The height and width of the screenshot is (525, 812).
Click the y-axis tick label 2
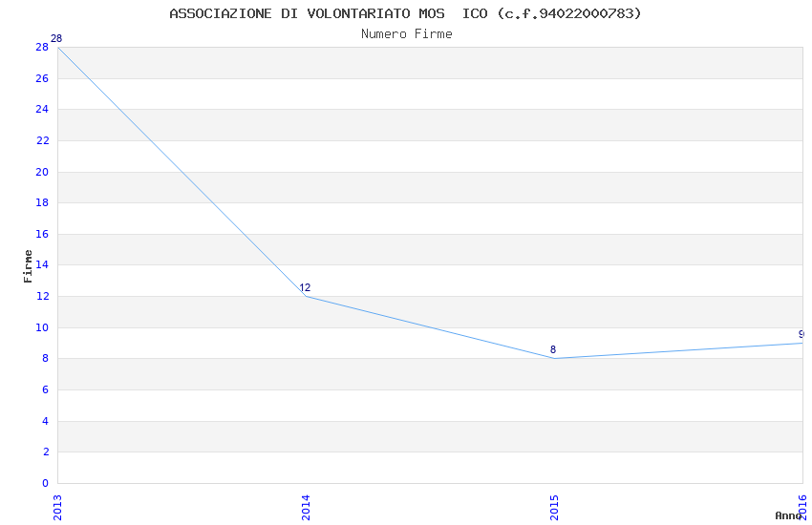pos(46,452)
